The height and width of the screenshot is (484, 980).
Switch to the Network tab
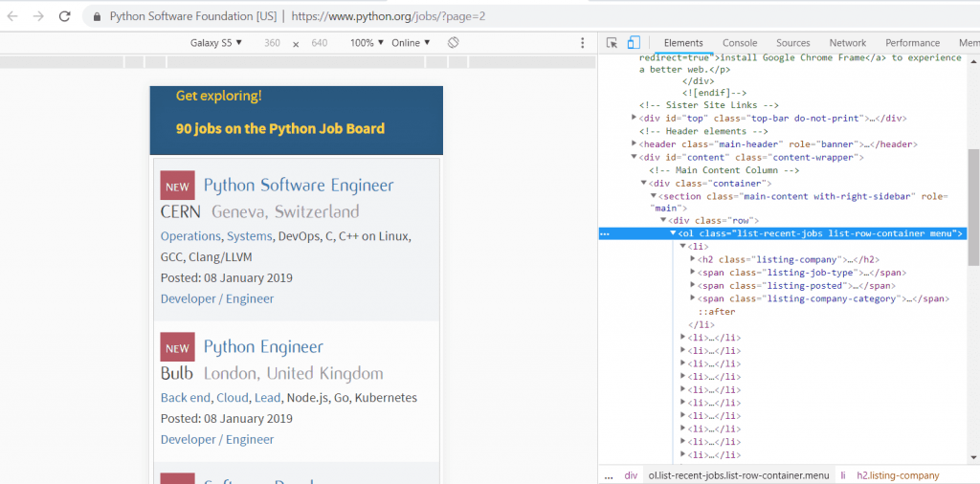point(848,43)
